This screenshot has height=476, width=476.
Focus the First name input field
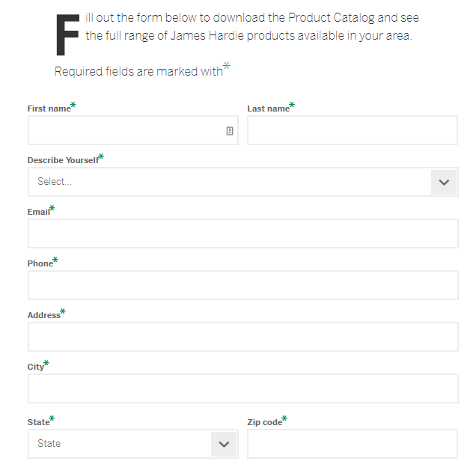click(123, 130)
